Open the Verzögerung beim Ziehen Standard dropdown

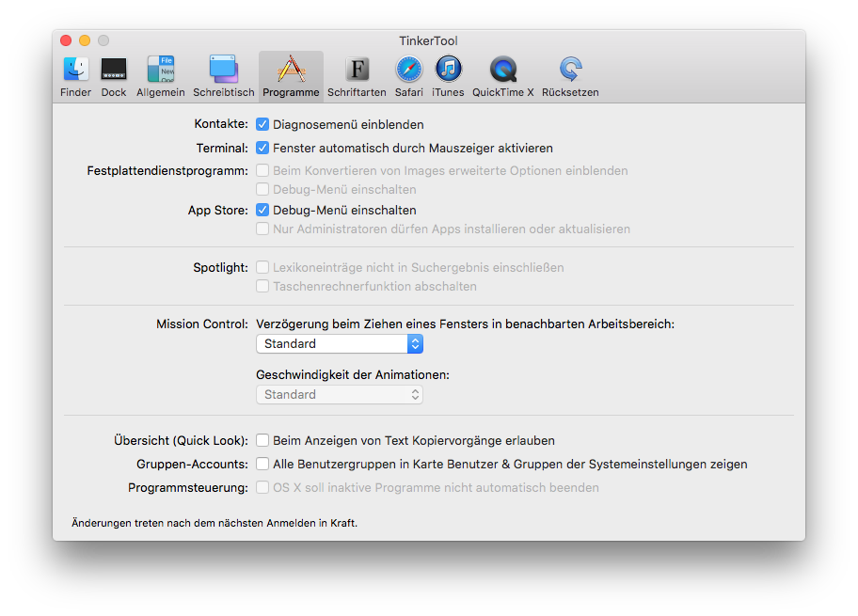click(340, 343)
